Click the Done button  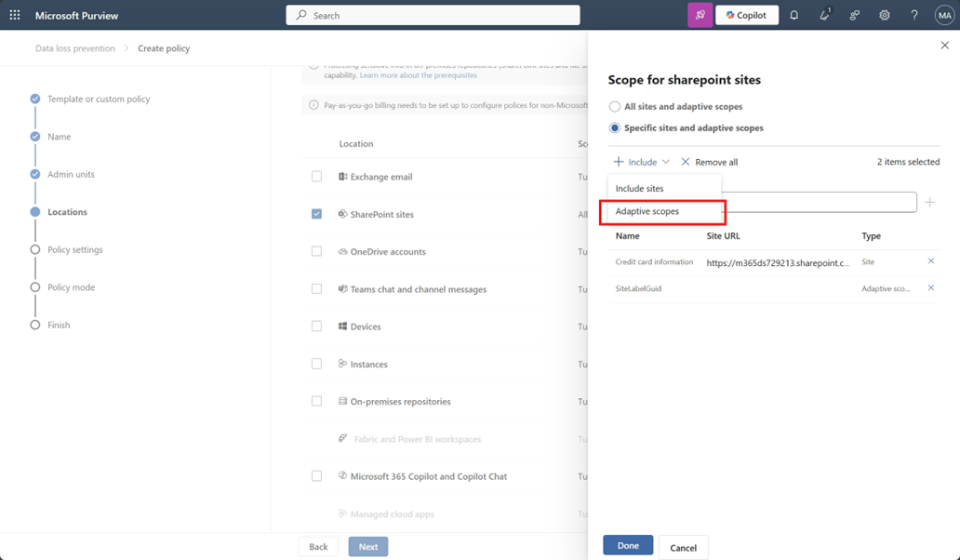[627, 545]
